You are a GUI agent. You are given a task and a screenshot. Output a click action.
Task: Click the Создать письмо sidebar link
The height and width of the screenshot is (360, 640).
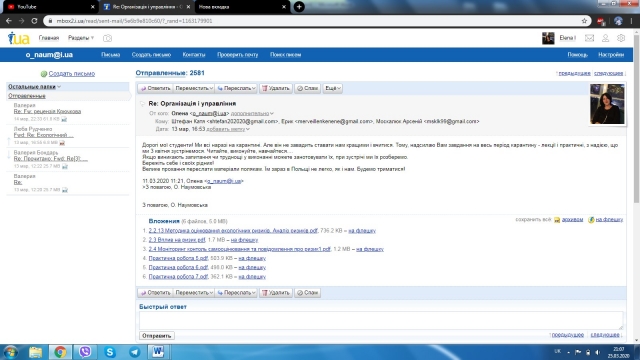tap(72, 74)
